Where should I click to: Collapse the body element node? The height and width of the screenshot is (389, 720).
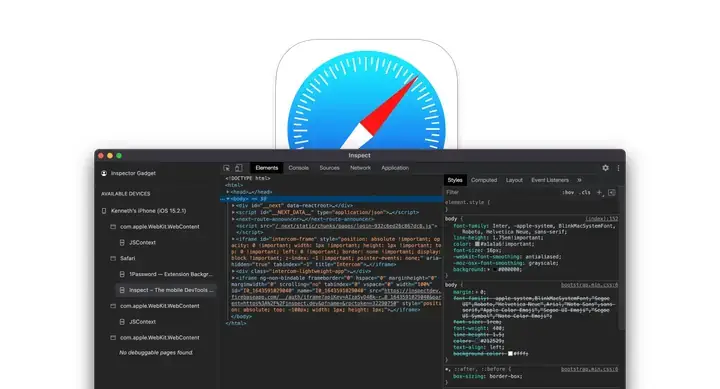228,199
